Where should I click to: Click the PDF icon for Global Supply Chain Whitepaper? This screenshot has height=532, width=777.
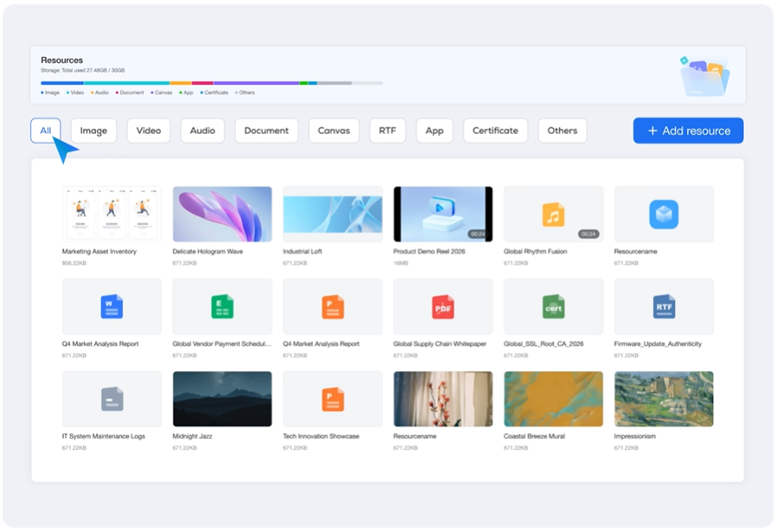443,306
